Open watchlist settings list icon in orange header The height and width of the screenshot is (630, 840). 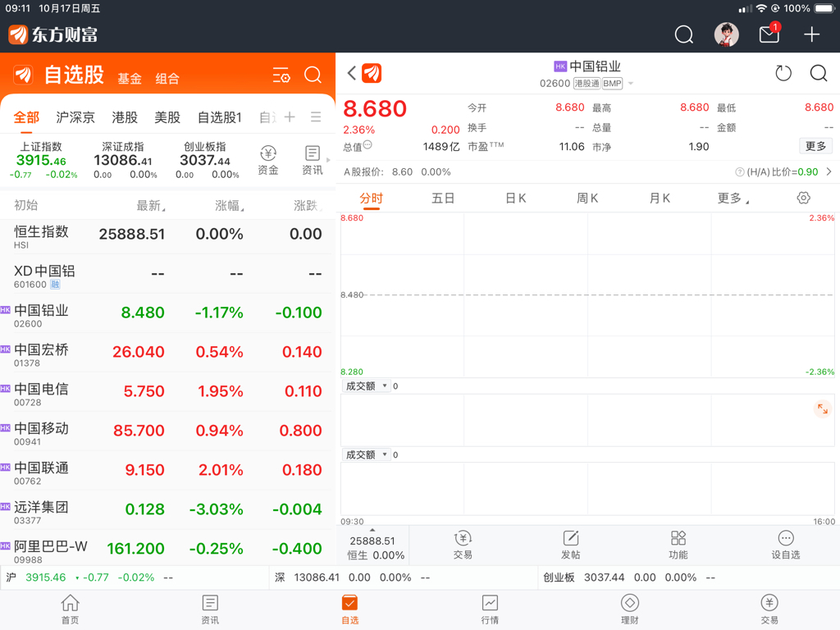(281, 75)
